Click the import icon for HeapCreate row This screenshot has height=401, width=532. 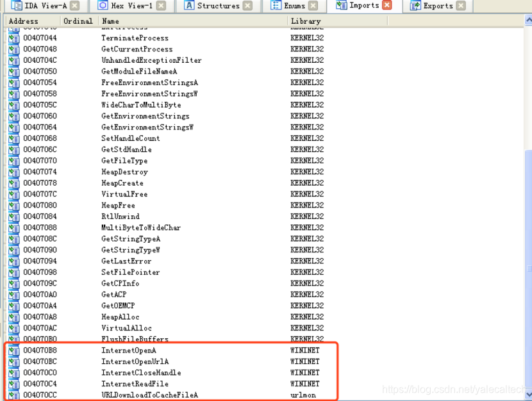pyautogui.click(x=14, y=183)
